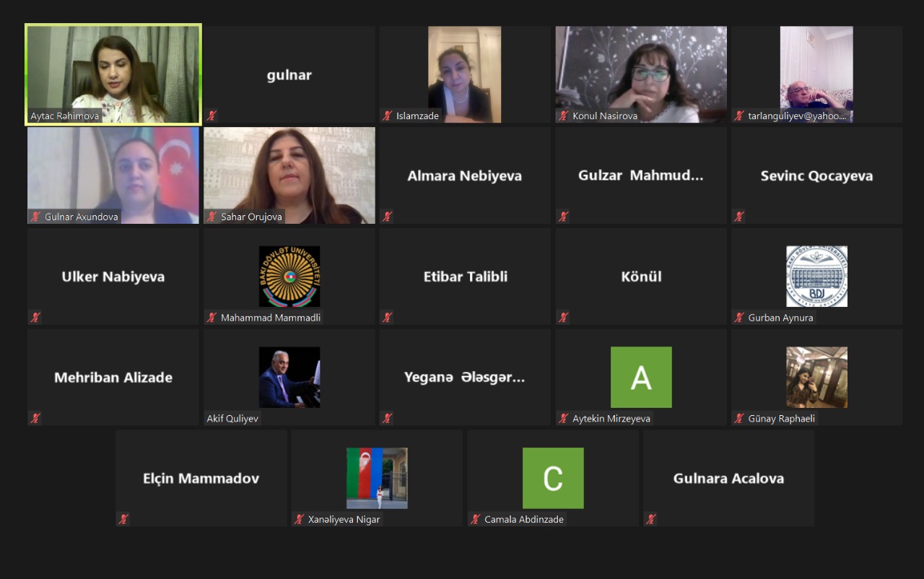Click muted mic icon on Sevinc Qocayeva tile

[x=740, y=217]
